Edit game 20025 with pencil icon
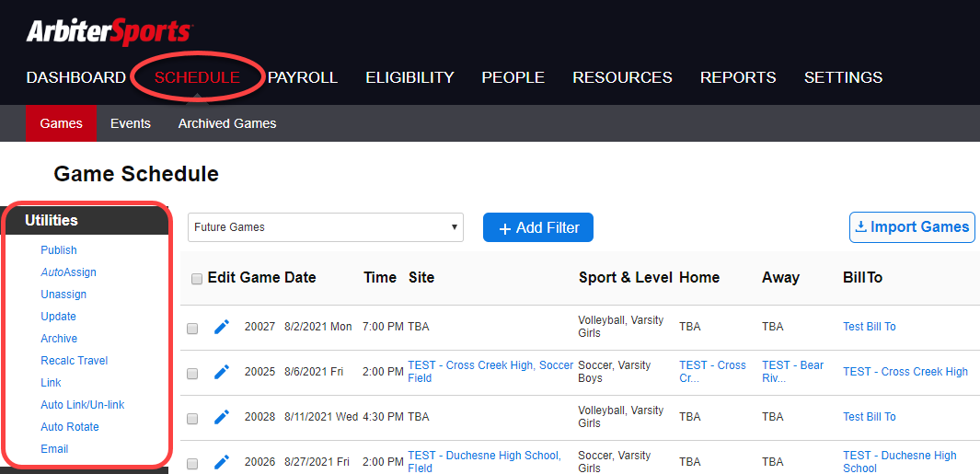 222,372
